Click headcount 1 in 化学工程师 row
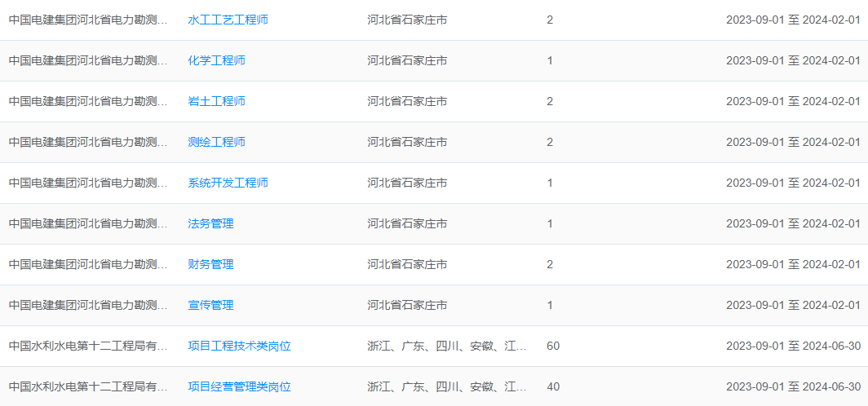 click(x=550, y=61)
